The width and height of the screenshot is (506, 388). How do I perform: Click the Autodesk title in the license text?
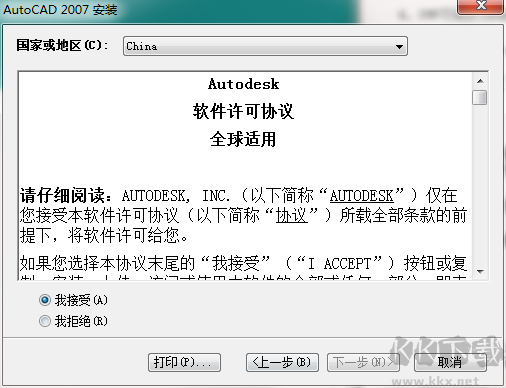244,84
